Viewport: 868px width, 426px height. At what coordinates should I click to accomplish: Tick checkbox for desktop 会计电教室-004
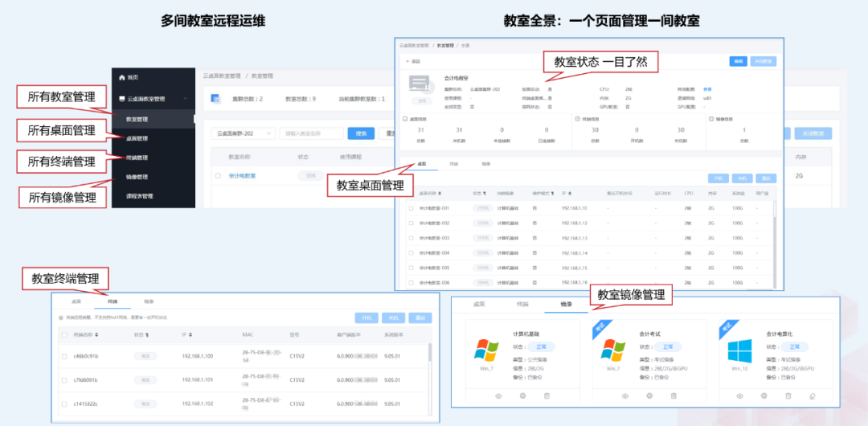click(411, 253)
